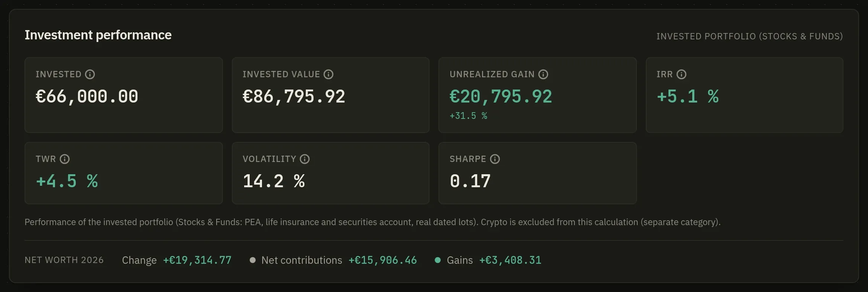The width and height of the screenshot is (868, 292).
Task: Show the UNREALIZED GAIN info tooltip icon
Action: (x=543, y=74)
